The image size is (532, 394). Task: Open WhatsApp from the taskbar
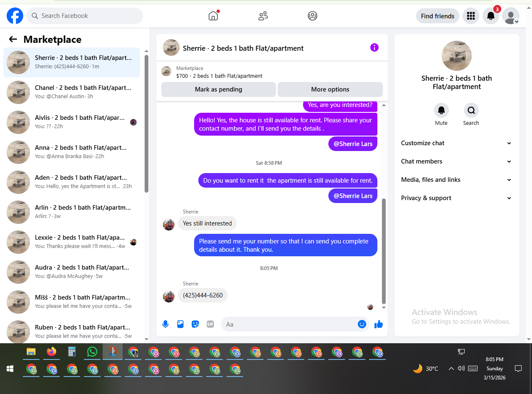[x=92, y=352]
